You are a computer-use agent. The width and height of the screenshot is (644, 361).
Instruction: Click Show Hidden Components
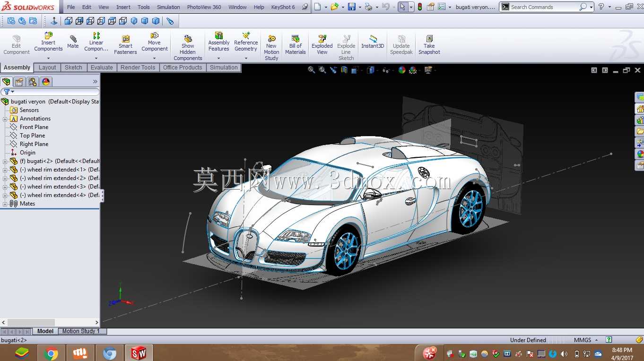[188, 48]
